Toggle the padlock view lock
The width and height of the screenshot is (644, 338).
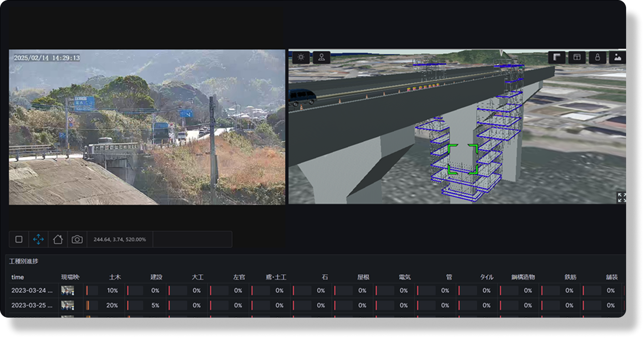(597, 57)
